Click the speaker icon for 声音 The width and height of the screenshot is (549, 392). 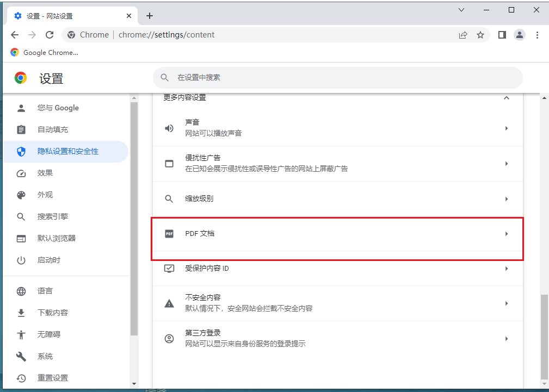click(169, 128)
